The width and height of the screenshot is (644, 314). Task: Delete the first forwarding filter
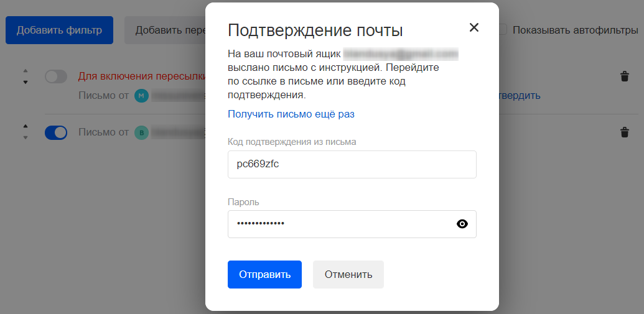(624, 76)
